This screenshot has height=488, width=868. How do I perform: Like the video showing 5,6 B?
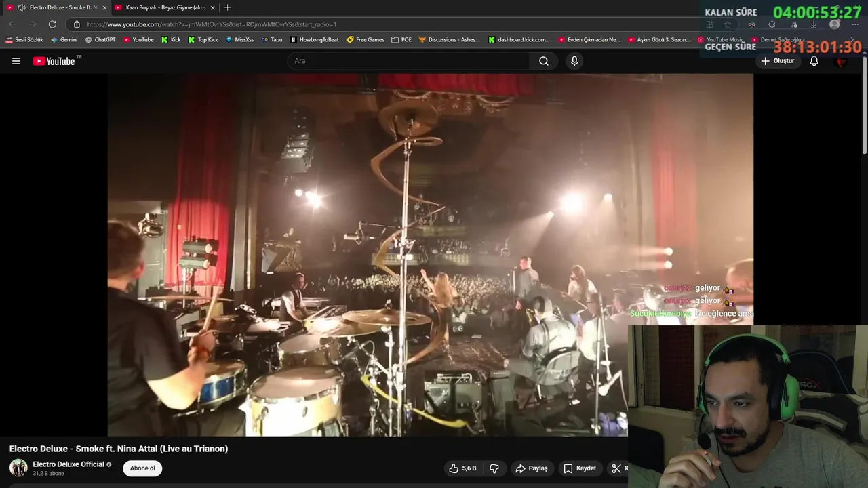[x=463, y=468]
